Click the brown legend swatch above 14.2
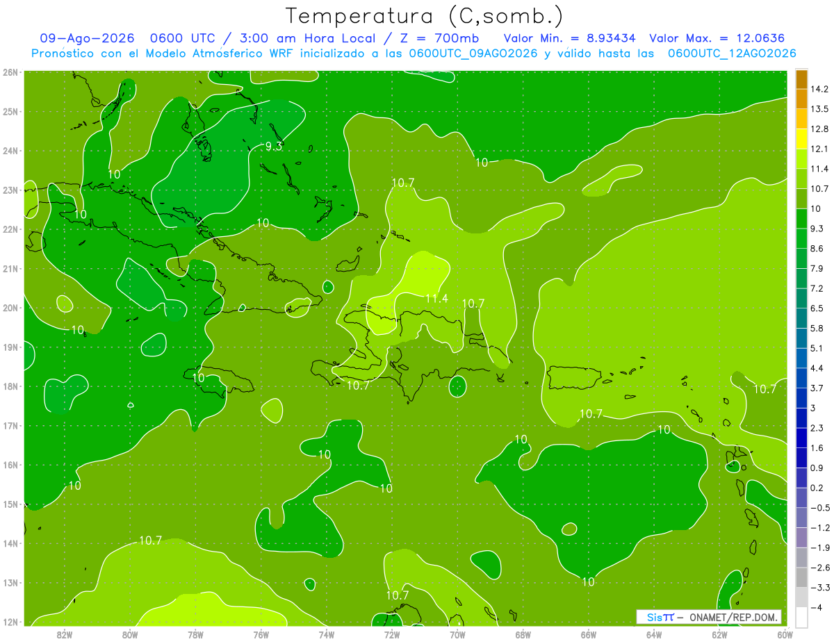Screen dimensions: 834x644 [801, 79]
